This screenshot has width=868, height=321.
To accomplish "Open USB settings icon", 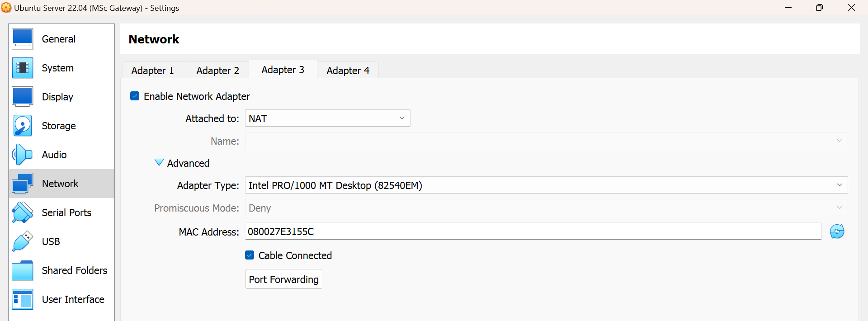I will pyautogui.click(x=22, y=241).
